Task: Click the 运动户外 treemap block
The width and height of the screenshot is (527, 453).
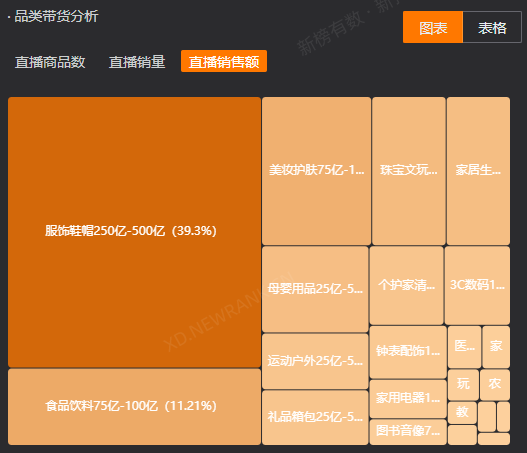Action: click(315, 361)
